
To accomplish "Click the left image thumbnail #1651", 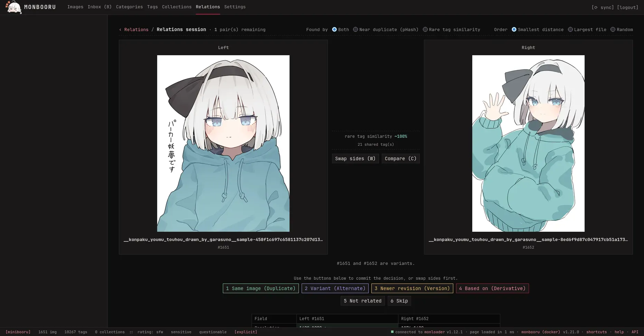I will pos(223,143).
